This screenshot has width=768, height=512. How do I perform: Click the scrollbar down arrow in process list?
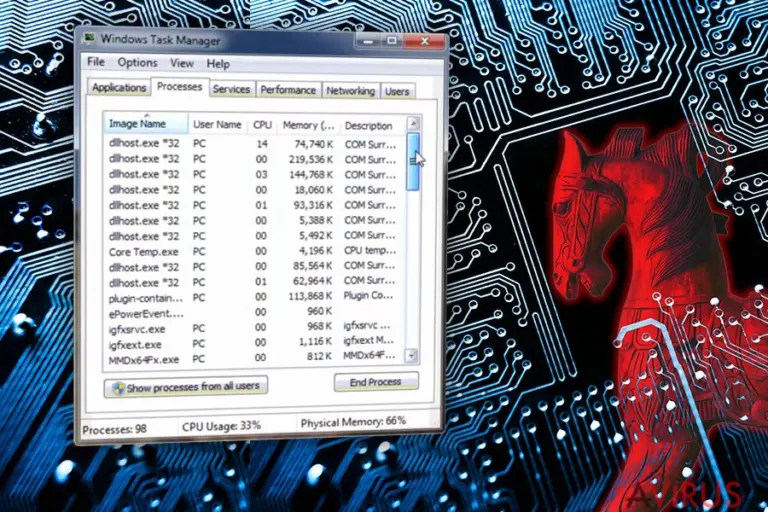coord(412,356)
